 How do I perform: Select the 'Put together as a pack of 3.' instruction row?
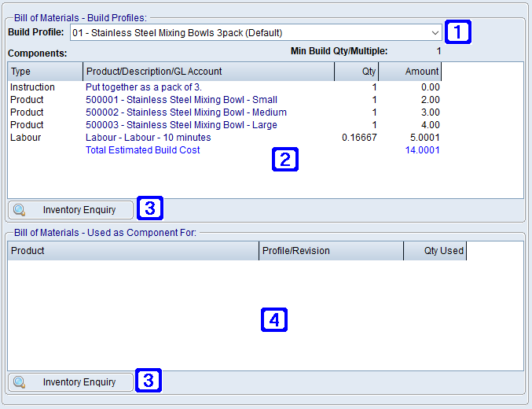coord(225,87)
